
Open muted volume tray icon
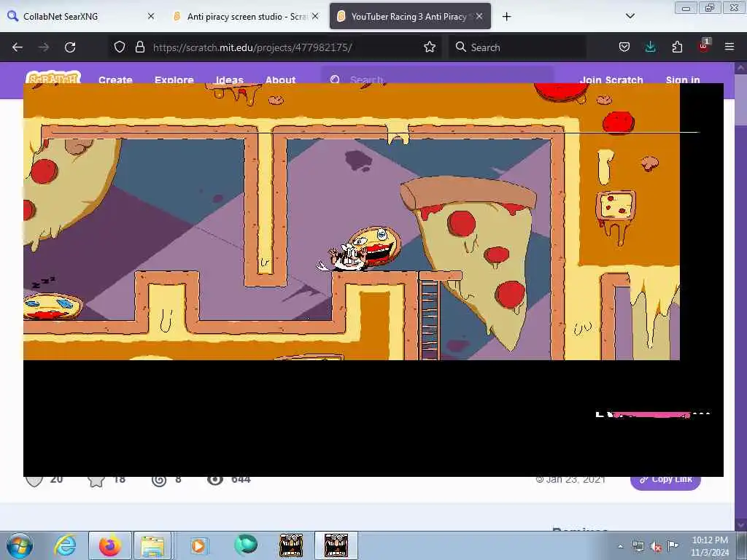pyautogui.click(x=656, y=547)
